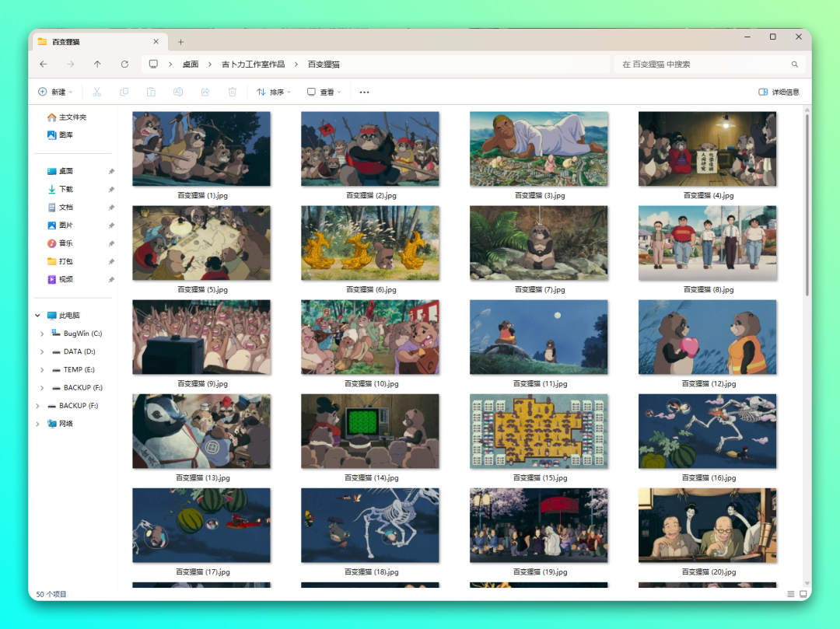Open the 查看 View dropdown
The image size is (840, 629).
tap(324, 92)
